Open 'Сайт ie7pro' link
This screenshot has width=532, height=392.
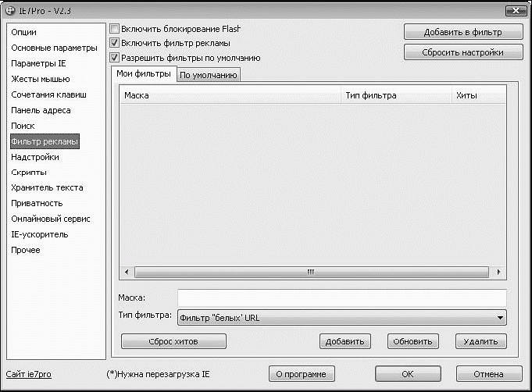pyautogui.click(x=29, y=374)
